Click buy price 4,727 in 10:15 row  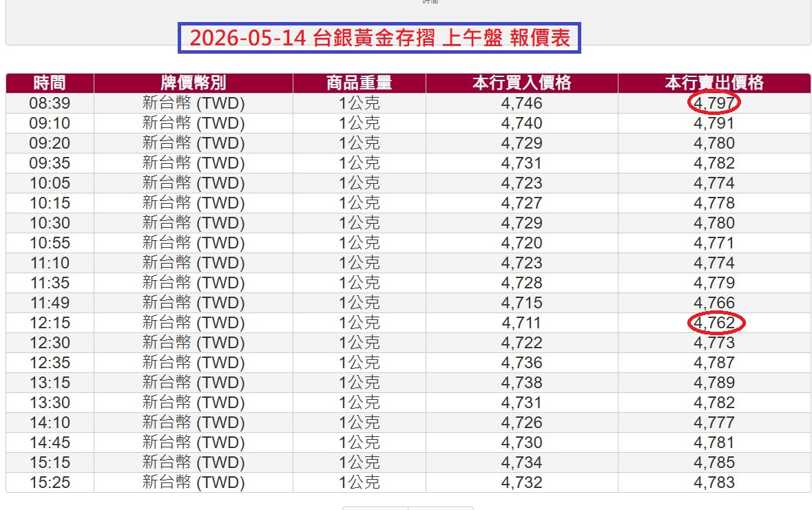tap(522, 203)
